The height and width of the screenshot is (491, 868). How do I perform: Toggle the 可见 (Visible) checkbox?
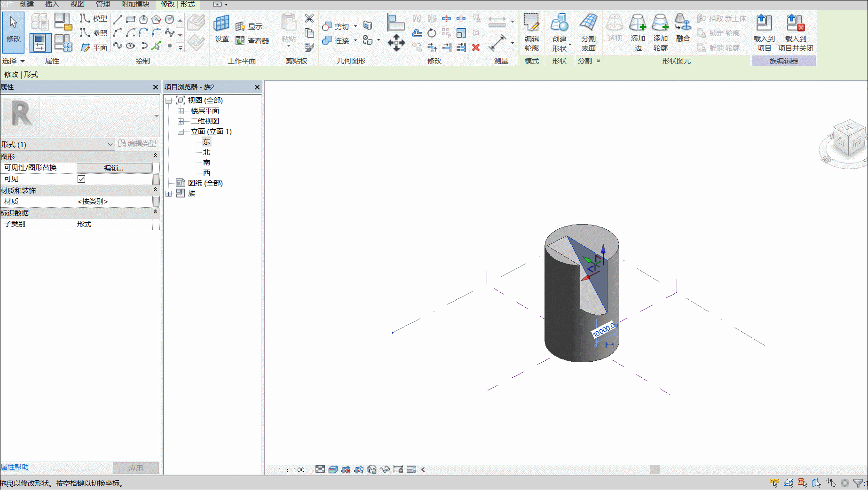coord(81,179)
